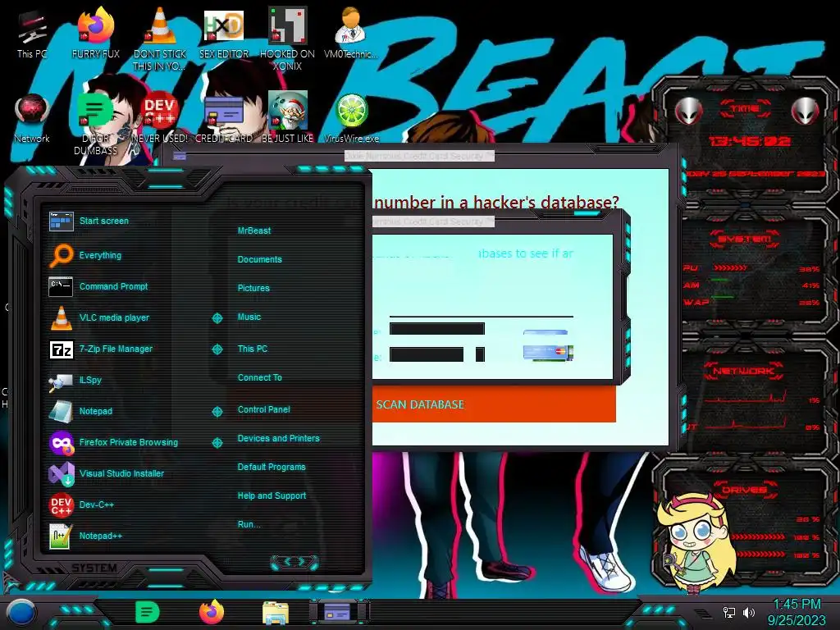840x630 pixels.
Task: Click the credit card image in dialog
Action: point(548,353)
